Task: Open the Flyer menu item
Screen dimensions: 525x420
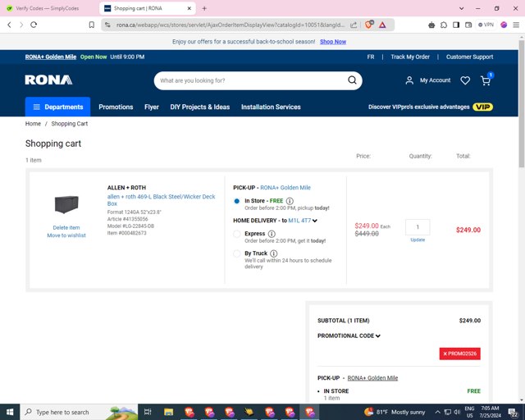Action: tap(152, 107)
